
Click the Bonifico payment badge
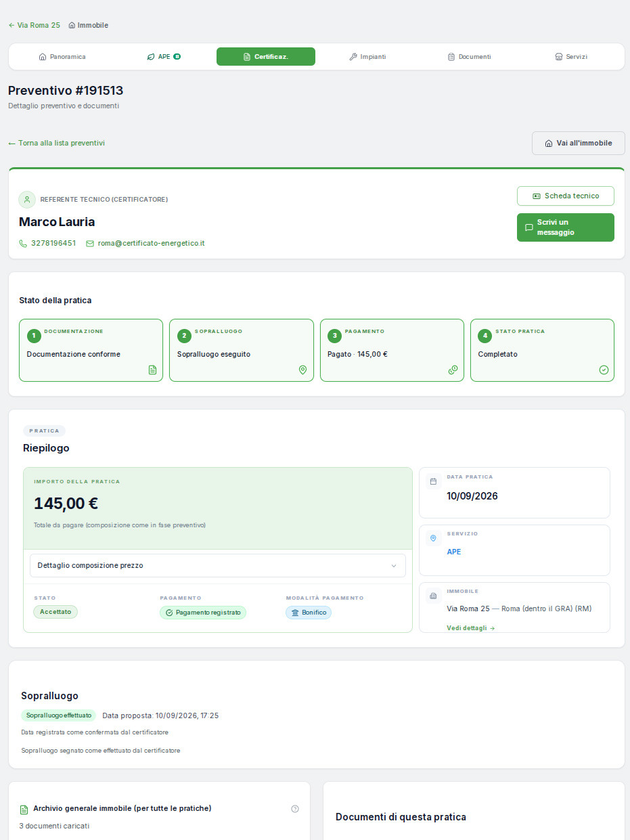click(309, 613)
